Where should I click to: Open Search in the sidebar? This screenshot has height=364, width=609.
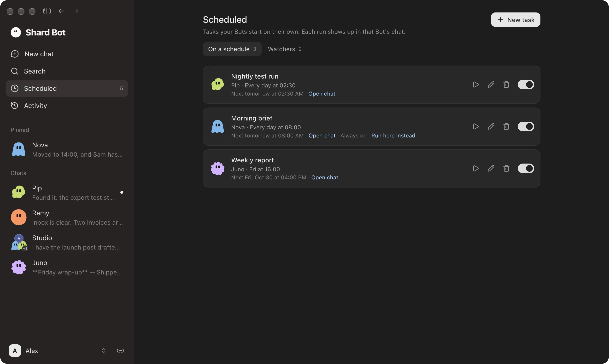point(67,71)
